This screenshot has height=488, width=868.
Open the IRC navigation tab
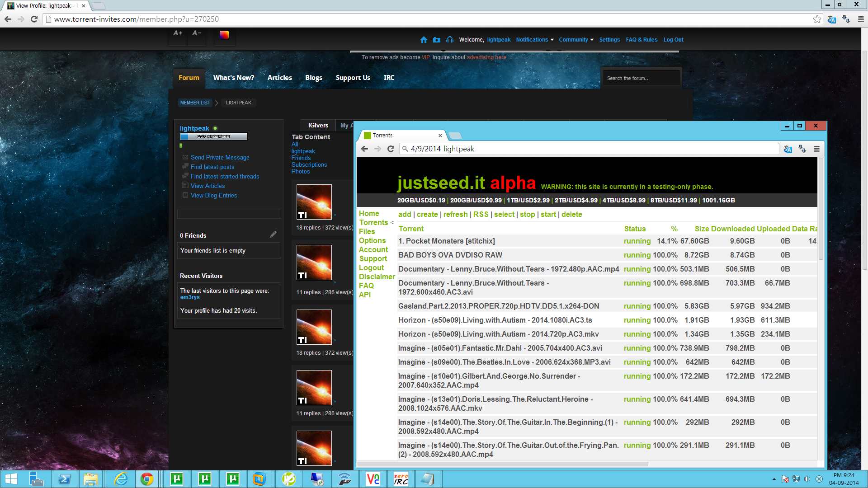pos(389,78)
